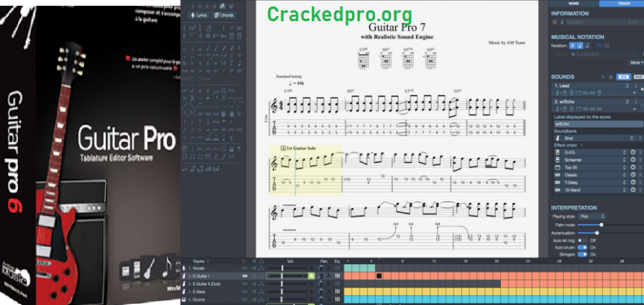Select voice 1 in the edition palette
Image resolution: width=644 pixels, height=305 pixels.
tap(193, 6)
